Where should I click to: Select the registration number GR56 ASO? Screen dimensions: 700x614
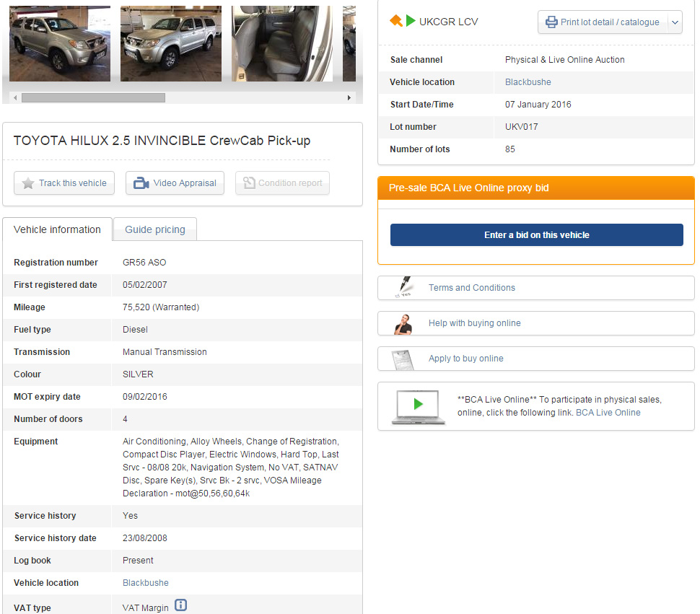[144, 263]
